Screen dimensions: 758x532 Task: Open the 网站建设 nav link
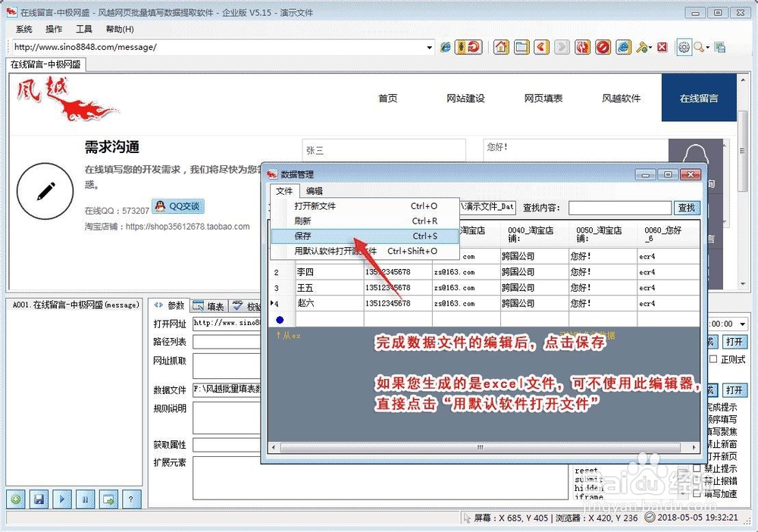click(465, 98)
